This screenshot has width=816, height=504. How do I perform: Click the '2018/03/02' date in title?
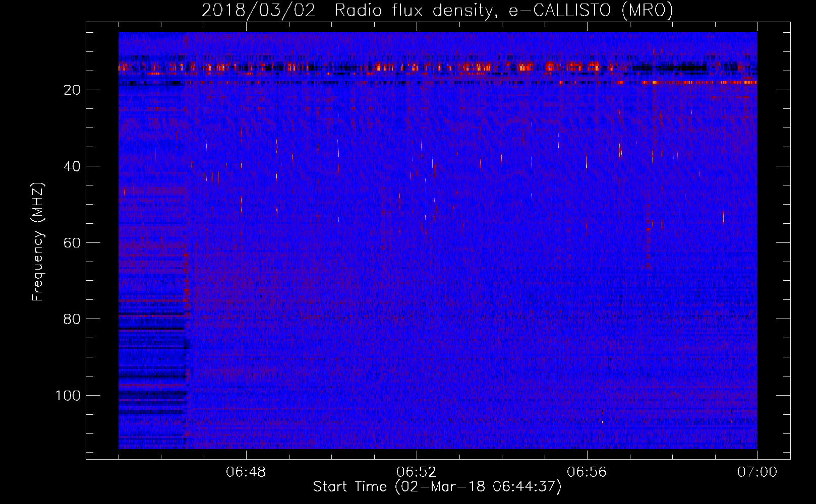tap(259, 10)
